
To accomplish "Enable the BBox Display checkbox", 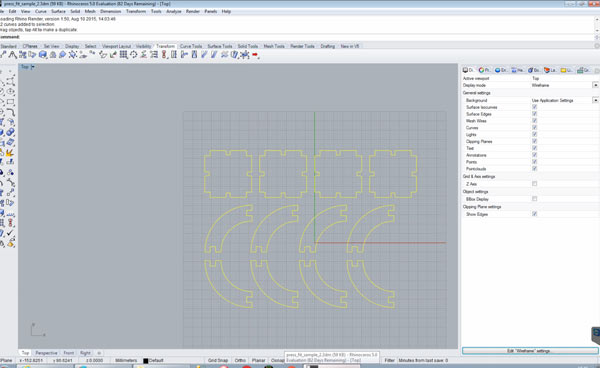I will [535, 199].
